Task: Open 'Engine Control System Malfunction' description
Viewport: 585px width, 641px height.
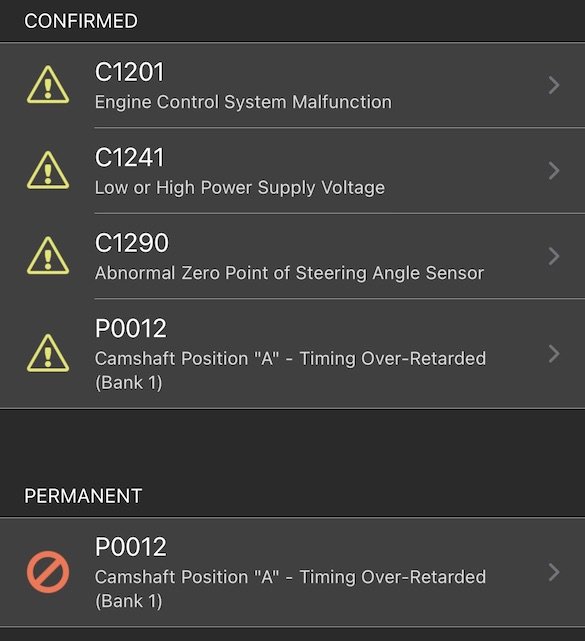Action: pyautogui.click(x=243, y=102)
